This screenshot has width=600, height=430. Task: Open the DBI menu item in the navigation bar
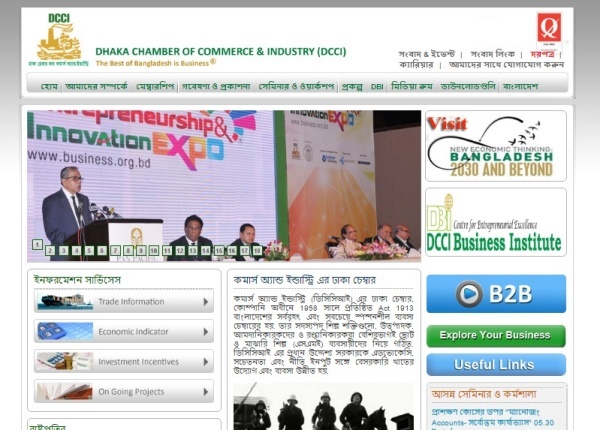tap(377, 87)
